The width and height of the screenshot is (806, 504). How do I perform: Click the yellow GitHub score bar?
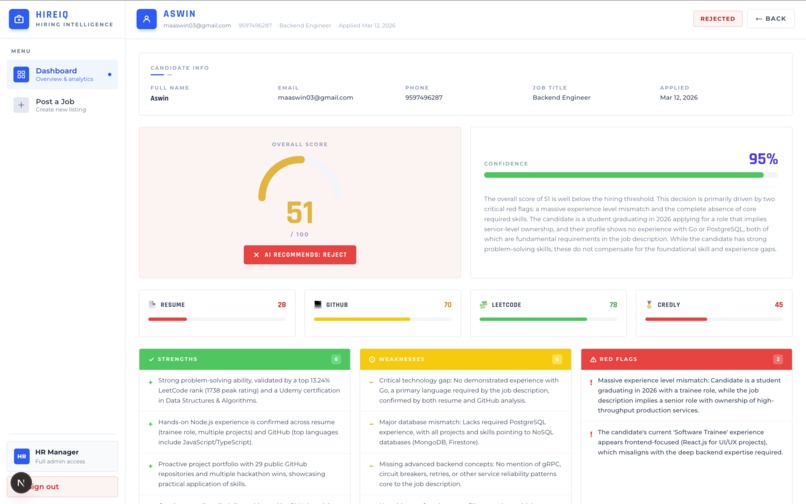(x=362, y=319)
